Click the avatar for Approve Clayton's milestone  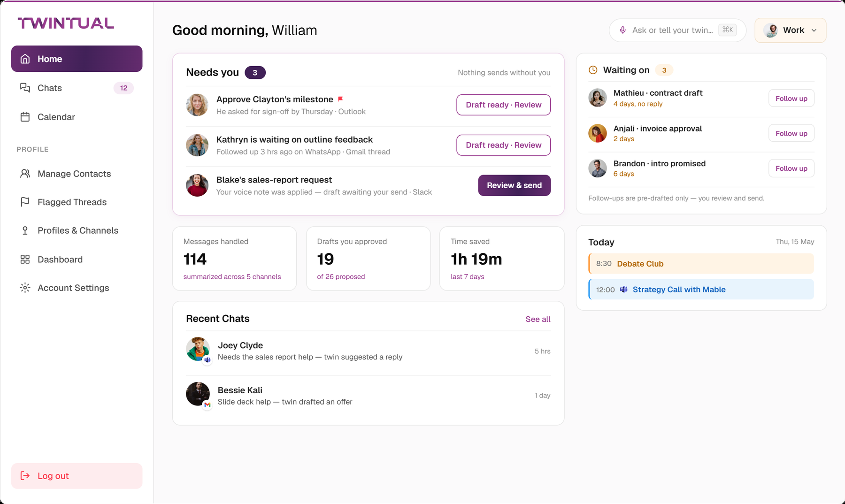pos(197,105)
